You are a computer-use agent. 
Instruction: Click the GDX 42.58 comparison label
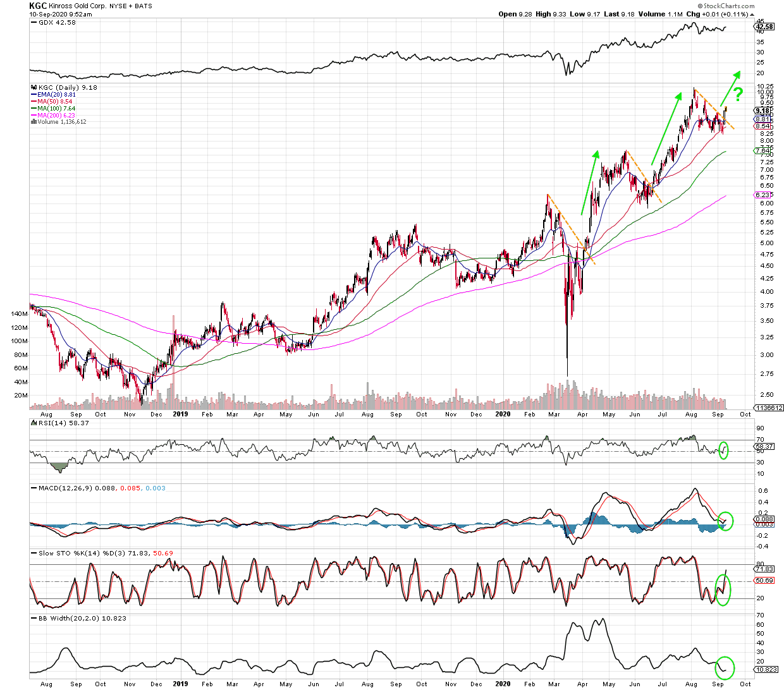pyautogui.click(x=56, y=22)
